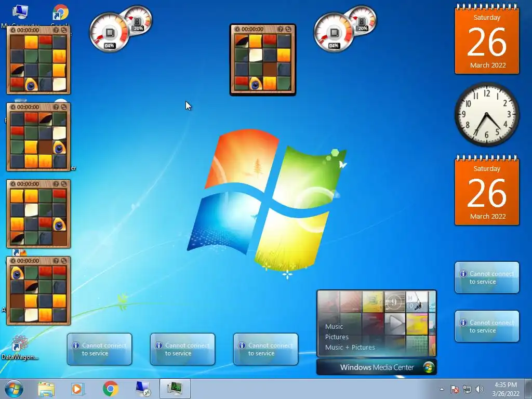This screenshot has height=399, width=532.
Task: Click toucan eye tile in top-center puzzle
Action: coord(256,83)
